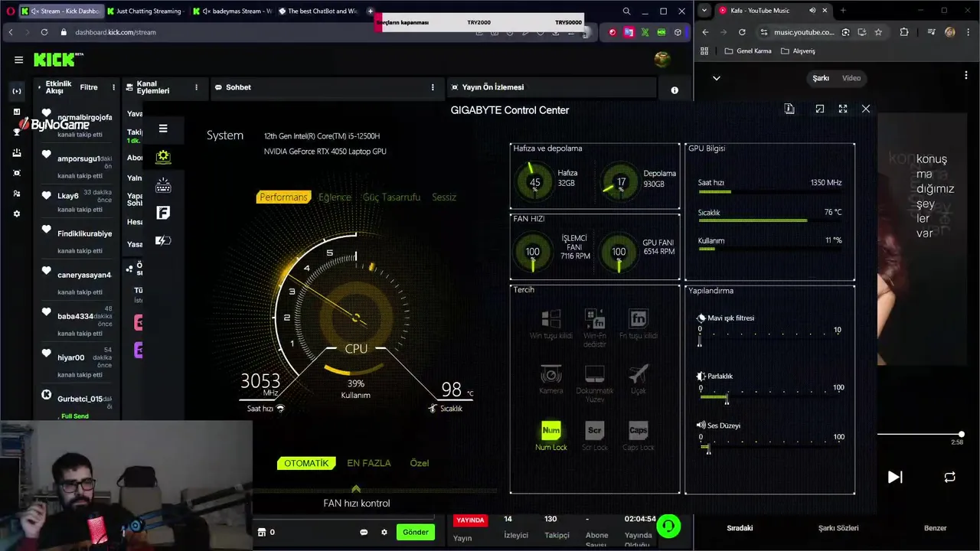Click Filtre in Etkinlik Akışı
Viewport: 980px width, 551px height.
coord(89,87)
